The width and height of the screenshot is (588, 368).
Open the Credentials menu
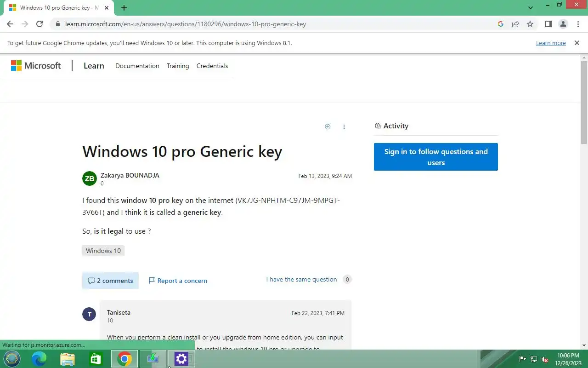[x=212, y=66]
